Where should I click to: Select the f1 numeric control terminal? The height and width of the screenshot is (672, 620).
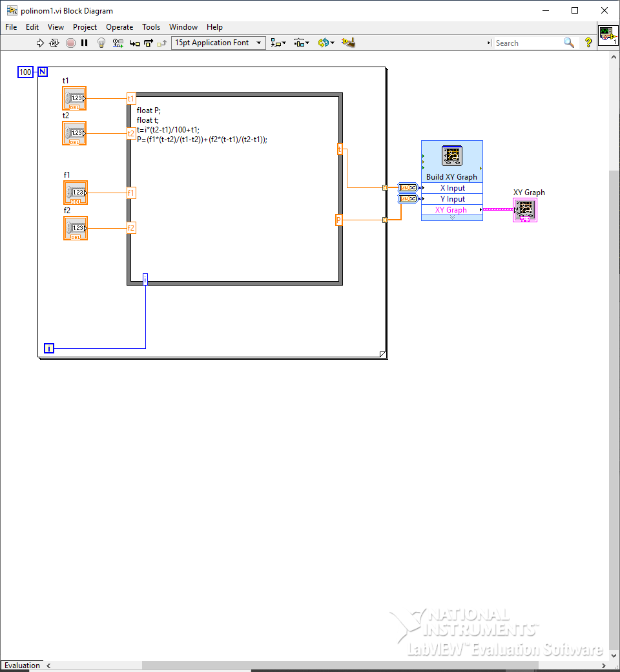[76, 193]
